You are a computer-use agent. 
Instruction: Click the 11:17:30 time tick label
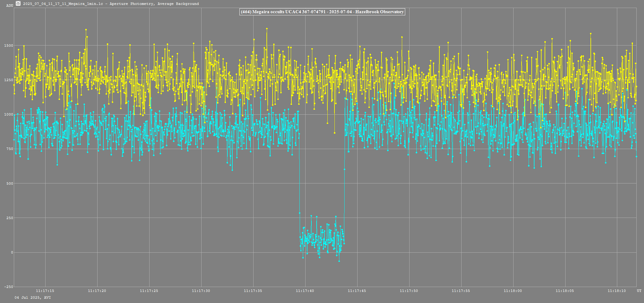[x=201, y=291]
